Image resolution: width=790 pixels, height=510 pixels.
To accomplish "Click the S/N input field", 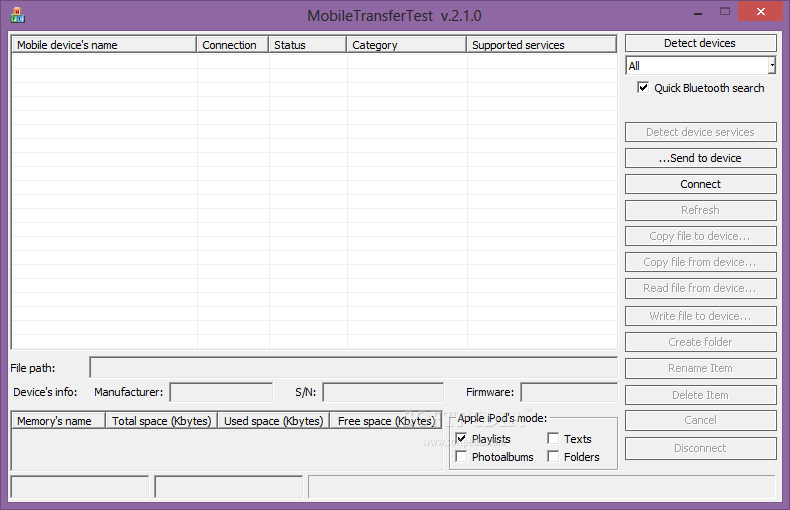I will (383, 392).
